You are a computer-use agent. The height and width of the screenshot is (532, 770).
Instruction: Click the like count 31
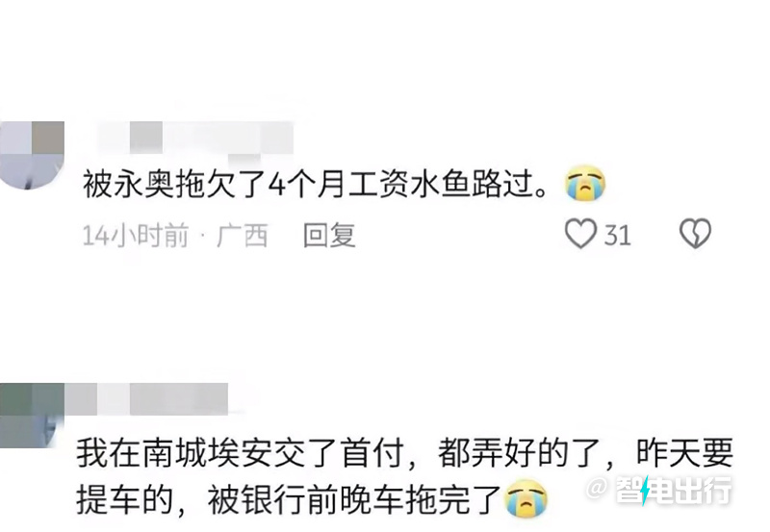[x=617, y=235]
